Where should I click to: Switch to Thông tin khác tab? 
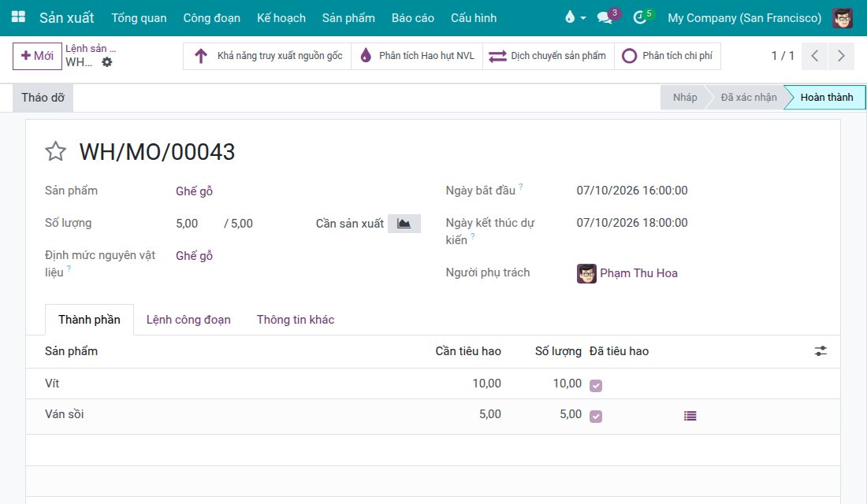click(296, 320)
